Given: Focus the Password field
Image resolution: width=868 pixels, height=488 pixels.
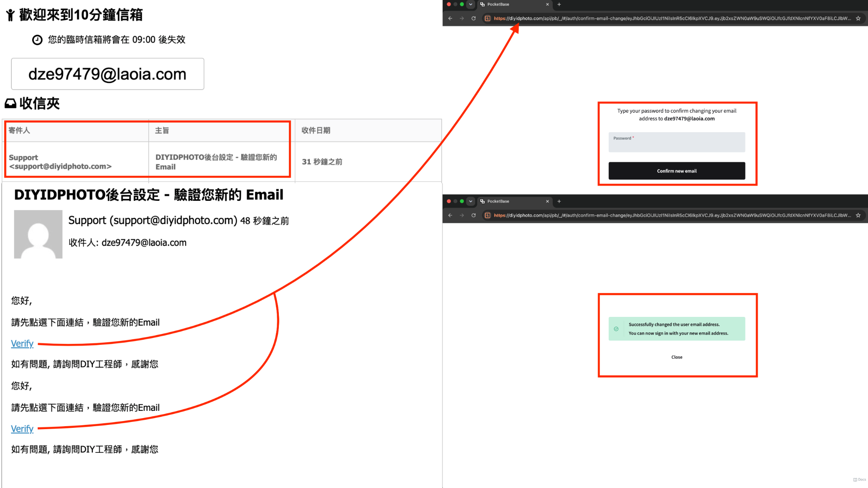Looking at the screenshot, I should 676,142.
